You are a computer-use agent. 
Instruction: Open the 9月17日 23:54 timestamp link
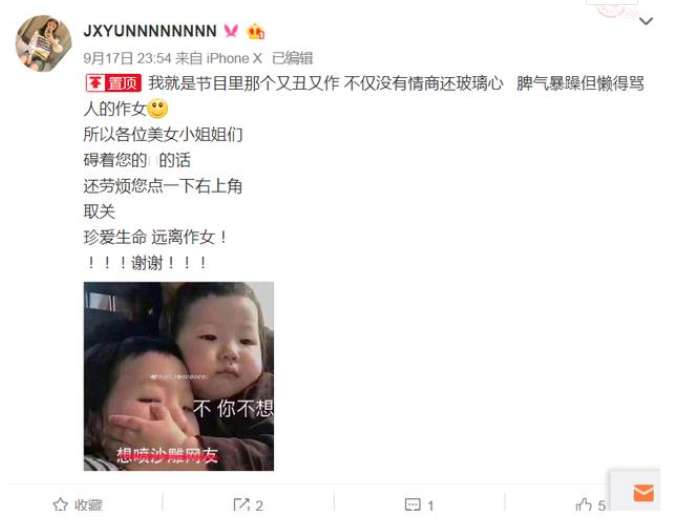point(127,58)
